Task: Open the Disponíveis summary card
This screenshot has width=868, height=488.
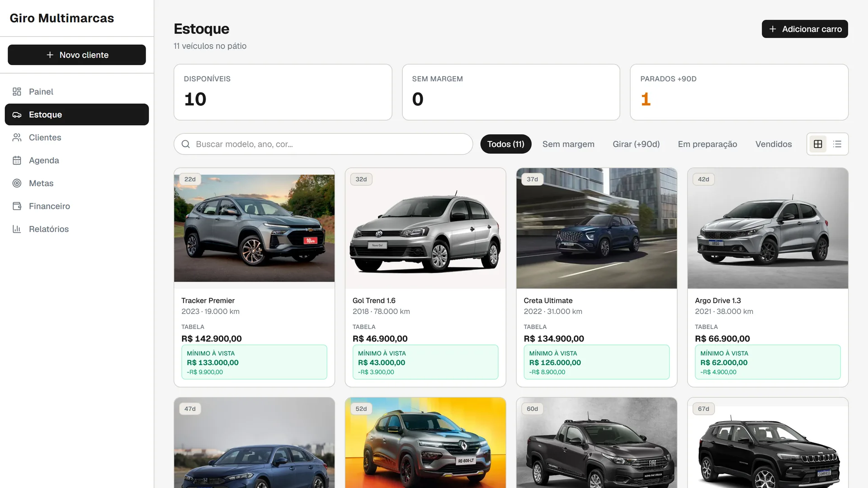Action: (283, 92)
